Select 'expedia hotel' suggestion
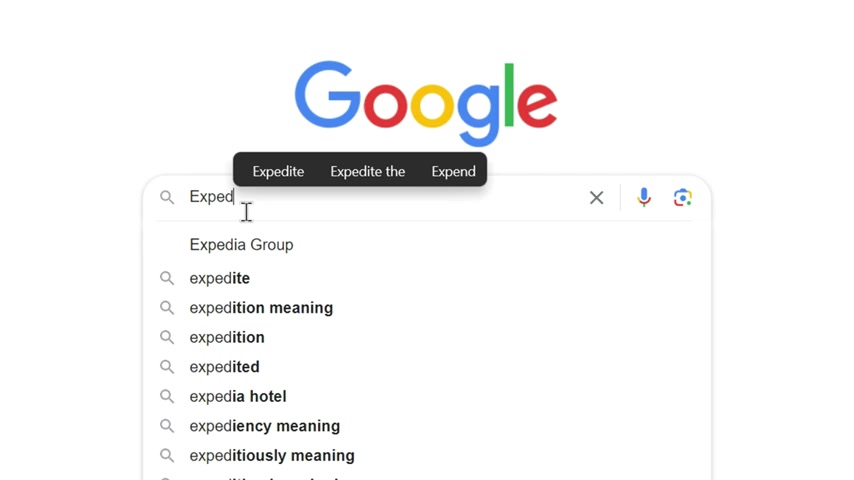This screenshot has width=854, height=480. click(x=426, y=396)
